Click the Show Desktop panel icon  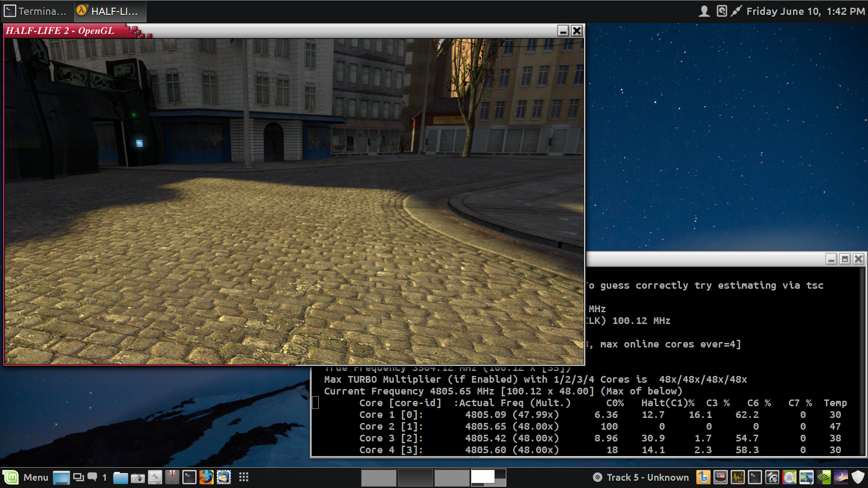[x=61, y=477]
